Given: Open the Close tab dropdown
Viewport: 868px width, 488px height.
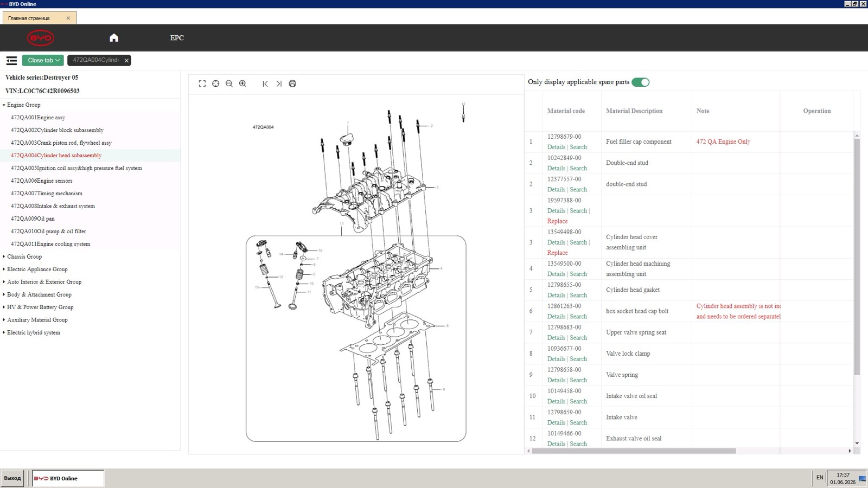Looking at the screenshot, I should (43, 60).
